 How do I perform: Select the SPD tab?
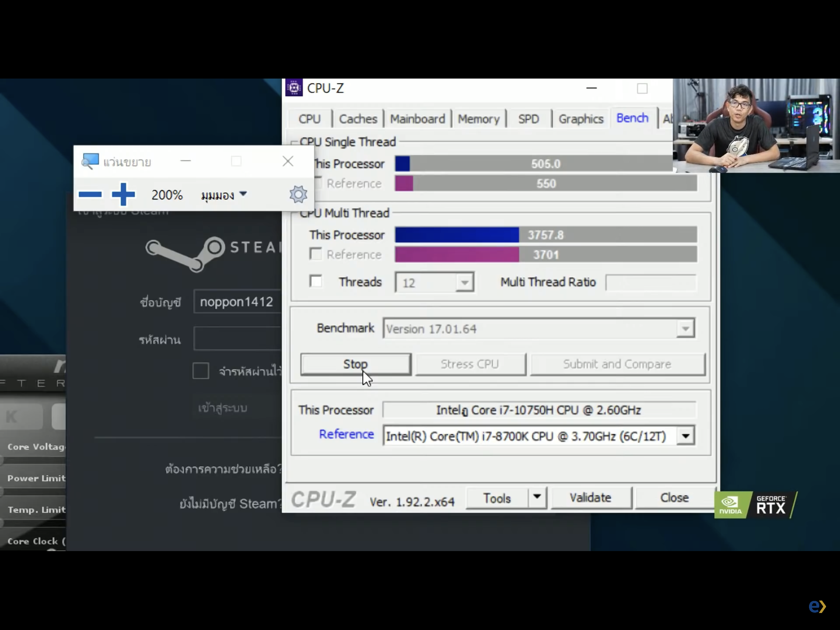click(529, 119)
